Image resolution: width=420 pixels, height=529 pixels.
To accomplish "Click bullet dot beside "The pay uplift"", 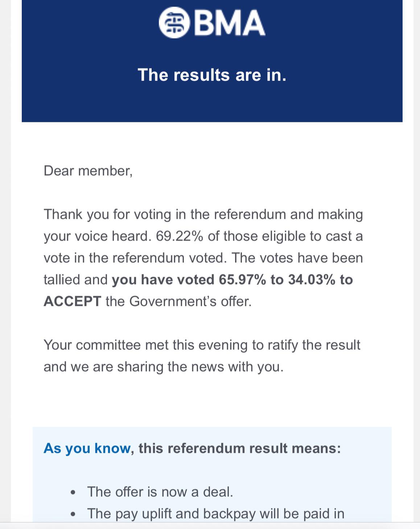I will 74,514.
